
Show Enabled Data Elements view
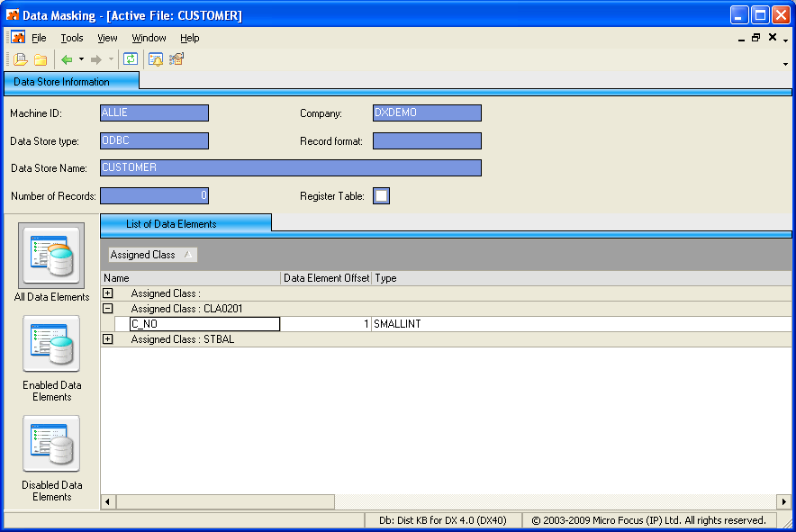coord(51,345)
